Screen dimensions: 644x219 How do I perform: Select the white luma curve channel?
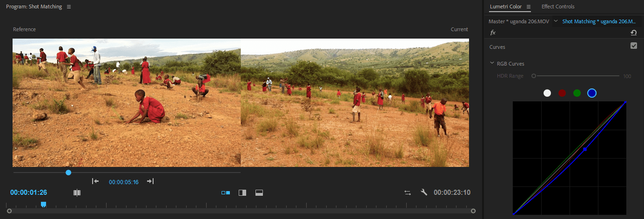click(547, 93)
